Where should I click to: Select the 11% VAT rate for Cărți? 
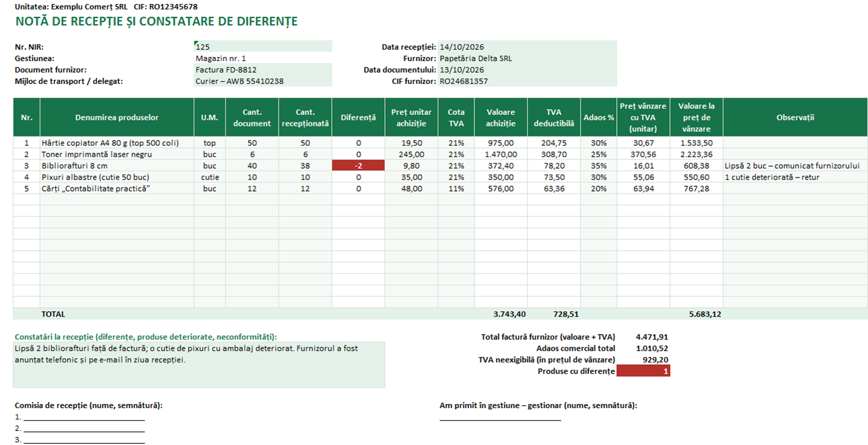click(456, 188)
